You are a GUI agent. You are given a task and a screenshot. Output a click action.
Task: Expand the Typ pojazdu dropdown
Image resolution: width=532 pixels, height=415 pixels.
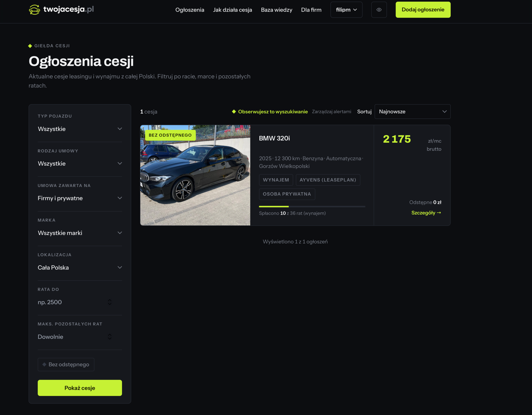pyautogui.click(x=80, y=129)
